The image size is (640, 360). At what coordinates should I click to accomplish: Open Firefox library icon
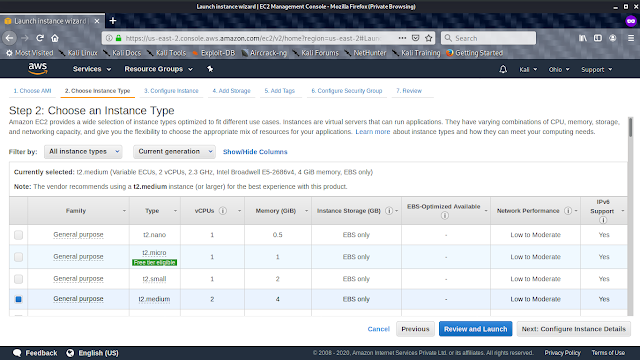tap(583, 38)
